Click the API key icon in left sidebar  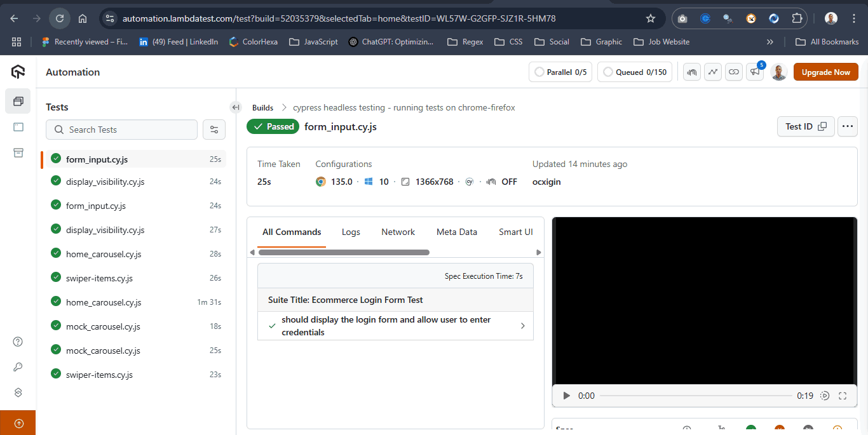pos(17,366)
